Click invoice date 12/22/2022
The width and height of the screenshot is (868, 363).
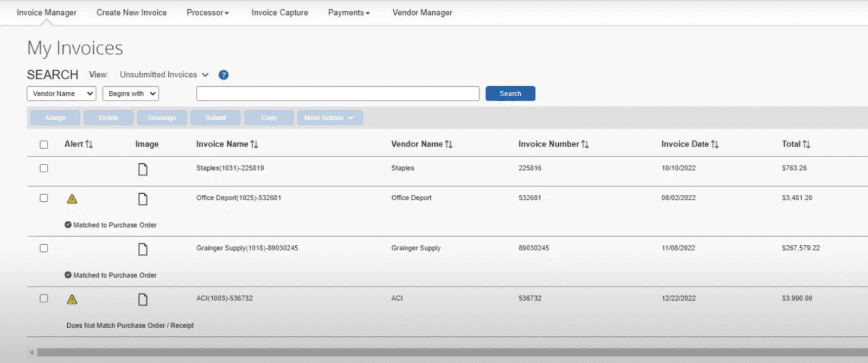[679, 298]
